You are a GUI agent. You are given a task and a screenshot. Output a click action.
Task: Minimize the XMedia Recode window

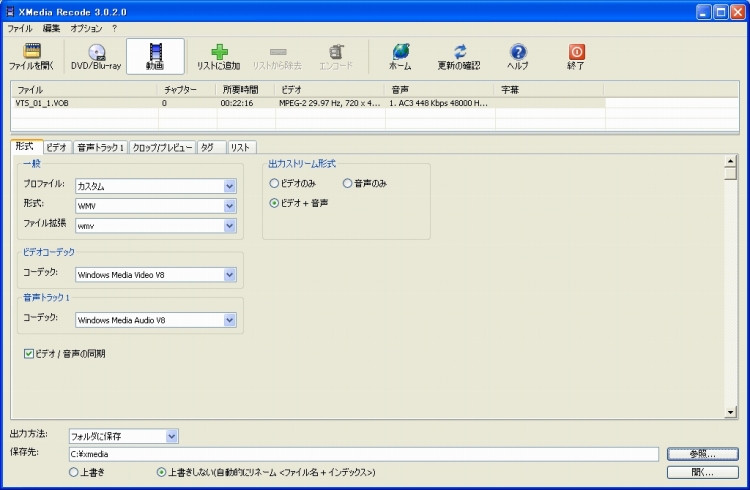pos(703,12)
